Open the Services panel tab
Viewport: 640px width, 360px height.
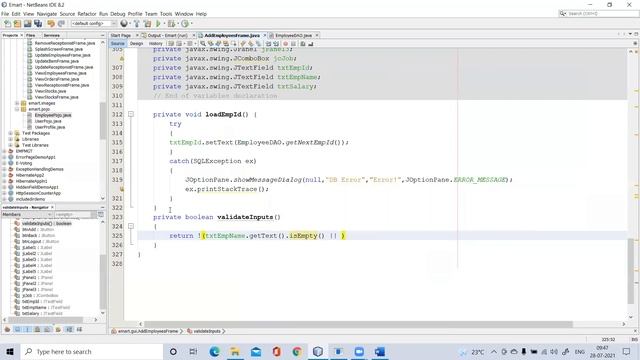point(52,36)
